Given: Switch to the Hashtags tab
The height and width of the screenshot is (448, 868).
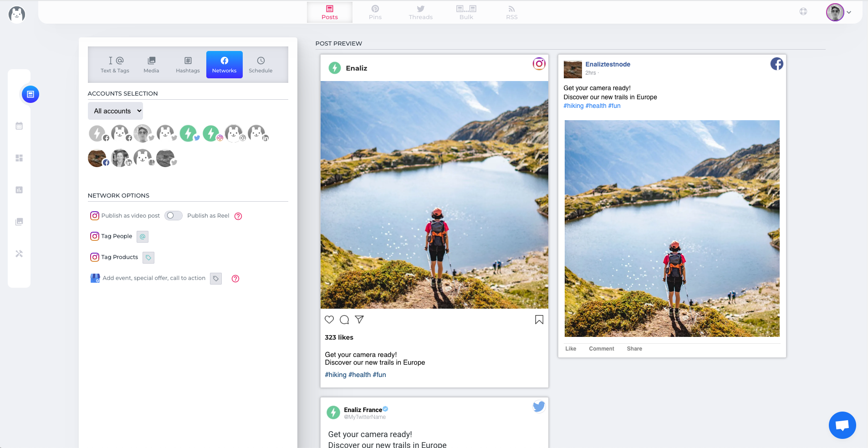Looking at the screenshot, I should 188,65.
